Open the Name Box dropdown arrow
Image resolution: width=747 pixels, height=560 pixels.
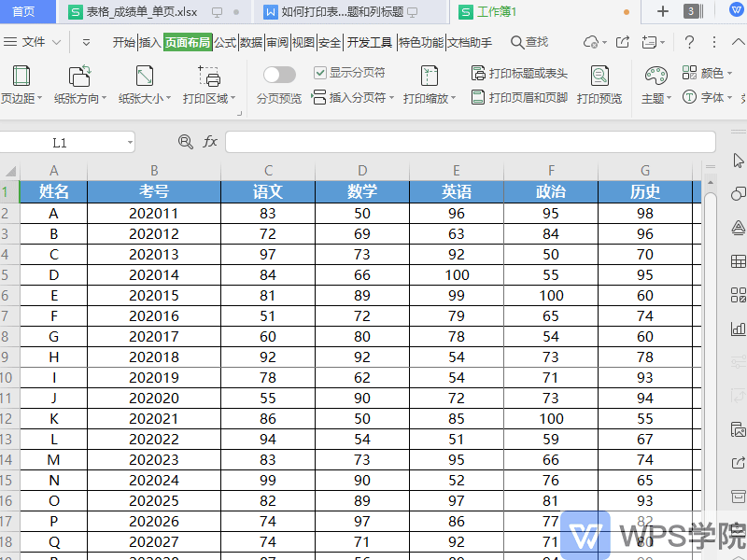pyautogui.click(x=130, y=143)
